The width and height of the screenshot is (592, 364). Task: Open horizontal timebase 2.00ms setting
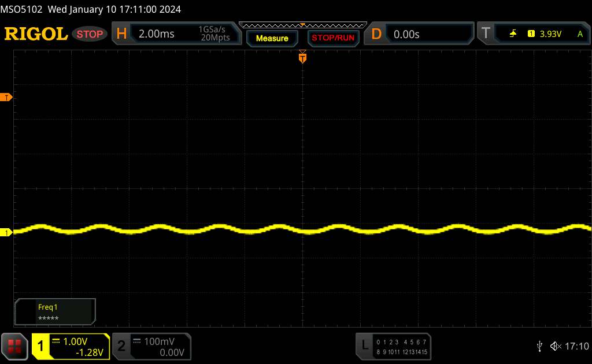156,34
